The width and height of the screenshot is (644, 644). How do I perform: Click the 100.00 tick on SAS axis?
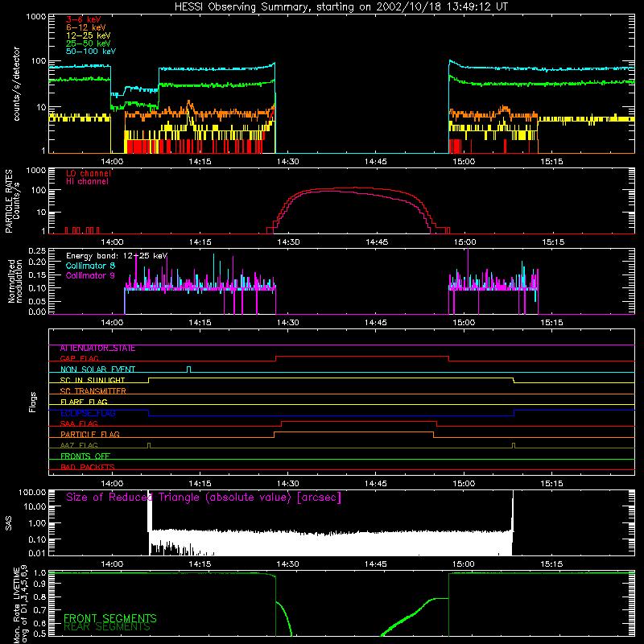[32, 493]
